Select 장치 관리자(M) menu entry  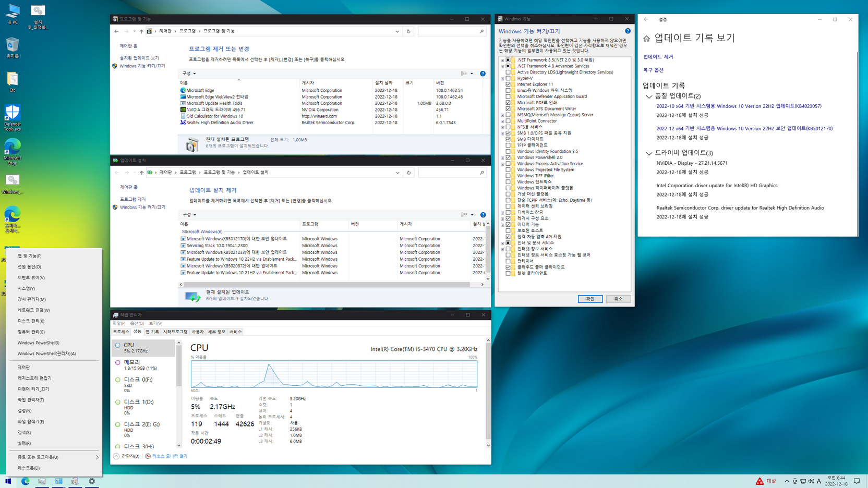point(54,299)
